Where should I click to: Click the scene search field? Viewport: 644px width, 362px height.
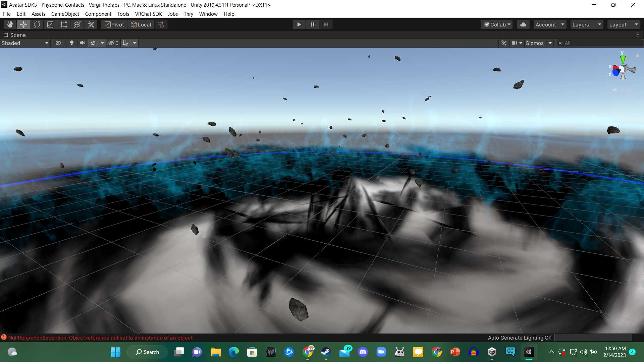pos(600,43)
